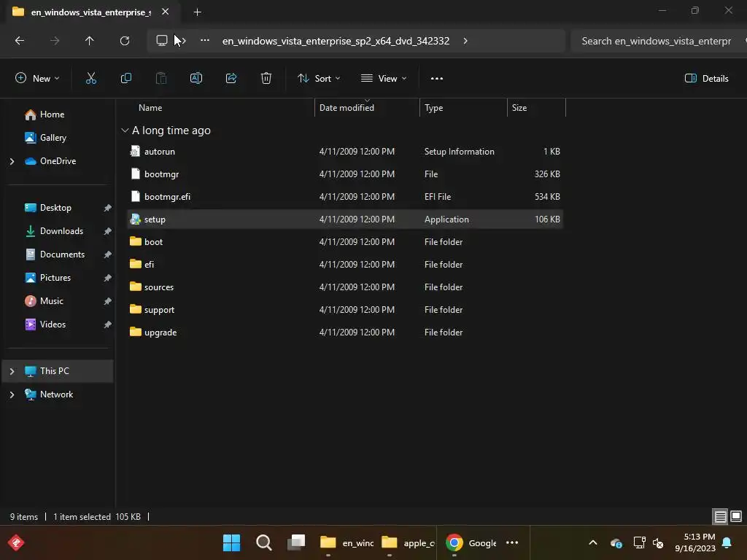Image resolution: width=747 pixels, height=560 pixels.
Task: Open the View layout dropdown
Action: click(x=384, y=79)
